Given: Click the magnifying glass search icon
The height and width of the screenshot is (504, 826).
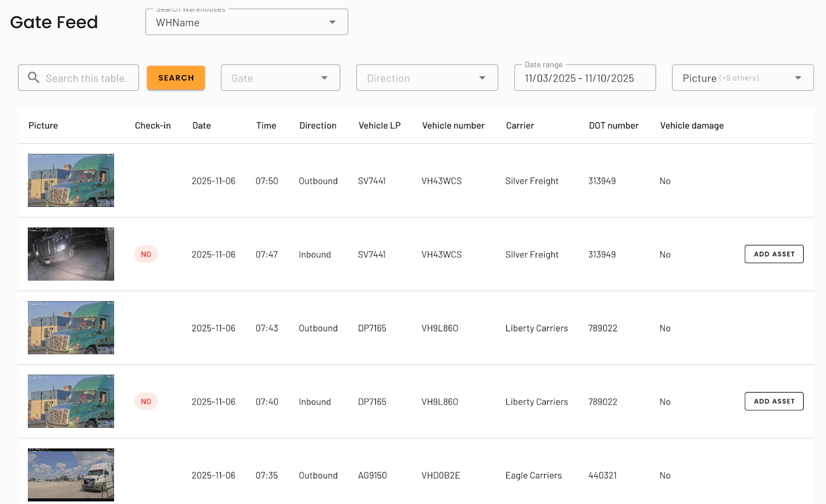Looking at the screenshot, I should pyautogui.click(x=33, y=77).
